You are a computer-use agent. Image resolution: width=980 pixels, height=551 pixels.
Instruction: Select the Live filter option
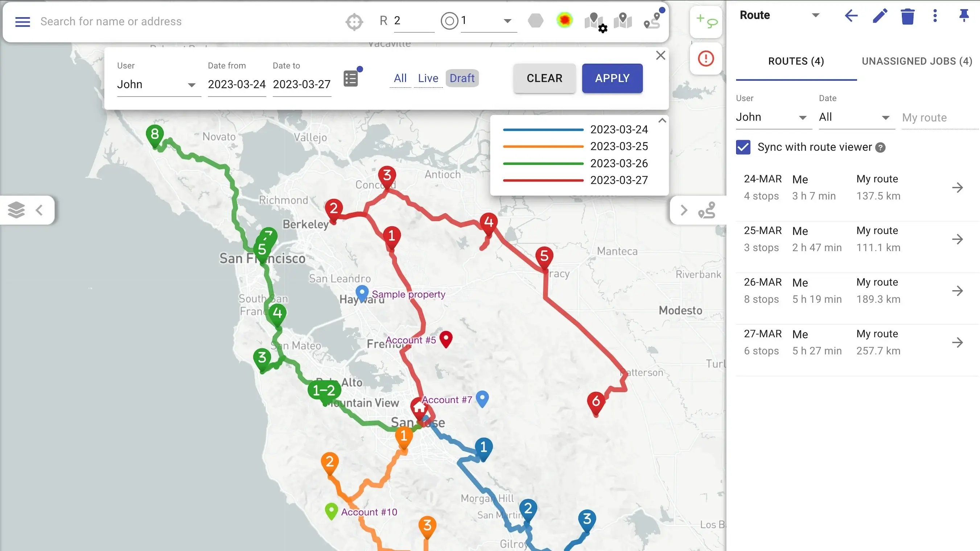[428, 78]
